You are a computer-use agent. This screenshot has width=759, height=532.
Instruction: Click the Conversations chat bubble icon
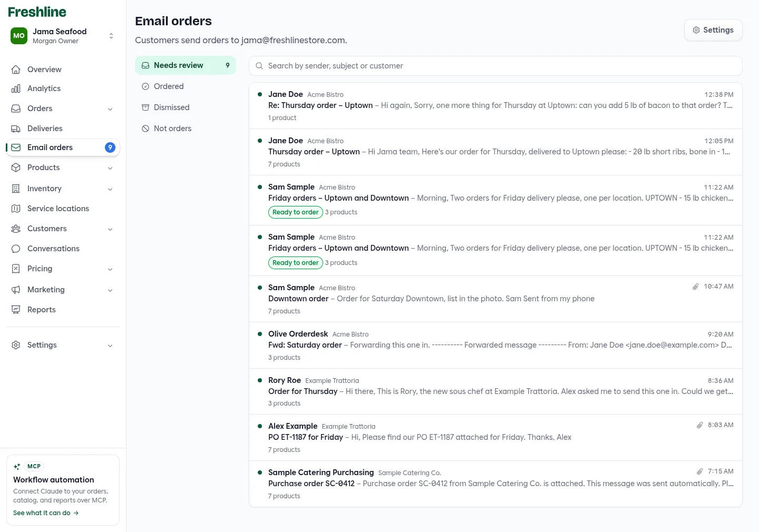tap(16, 249)
